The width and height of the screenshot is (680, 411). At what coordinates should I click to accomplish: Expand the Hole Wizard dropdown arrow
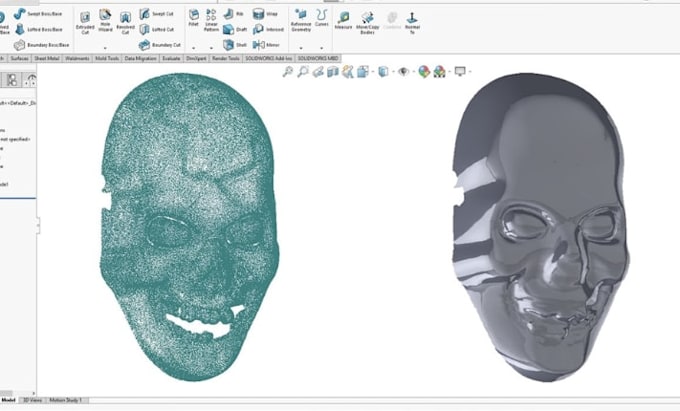pyautogui.click(x=105, y=48)
